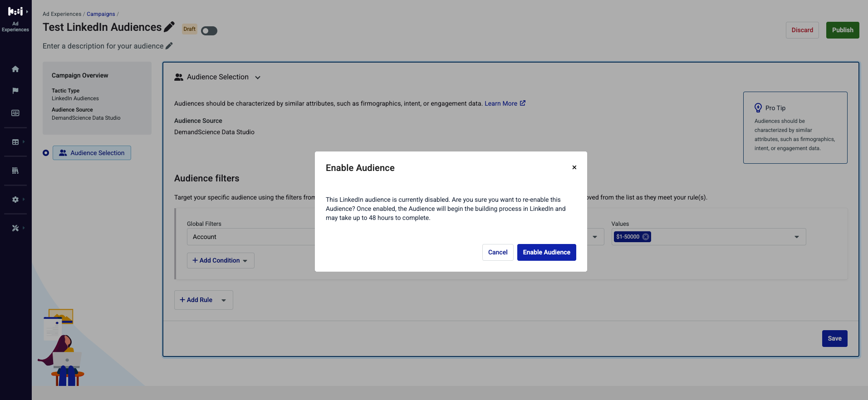Open the table grid sidebar icon
The width and height of the screenshot is (868, 400).
[15, 142]
